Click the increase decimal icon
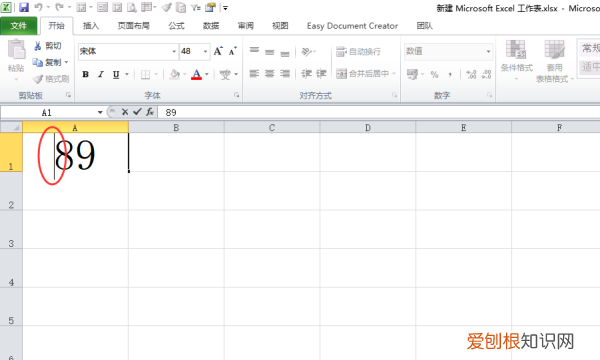600x360 pixels. (471, 74)
